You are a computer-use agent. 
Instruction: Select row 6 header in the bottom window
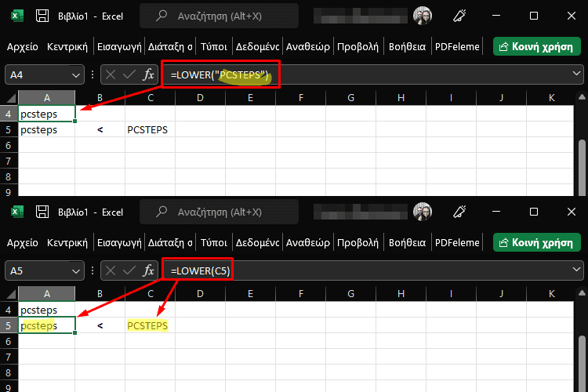coord(9,341)
